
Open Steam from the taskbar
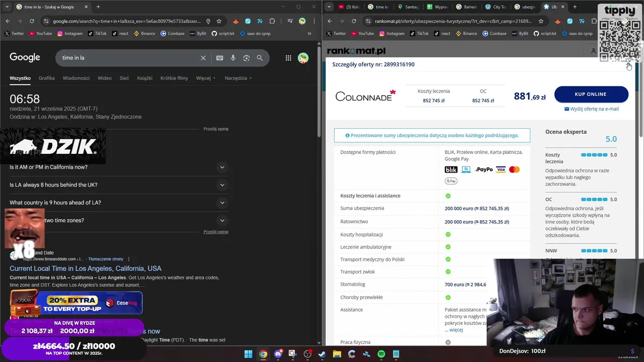point(322,354)
